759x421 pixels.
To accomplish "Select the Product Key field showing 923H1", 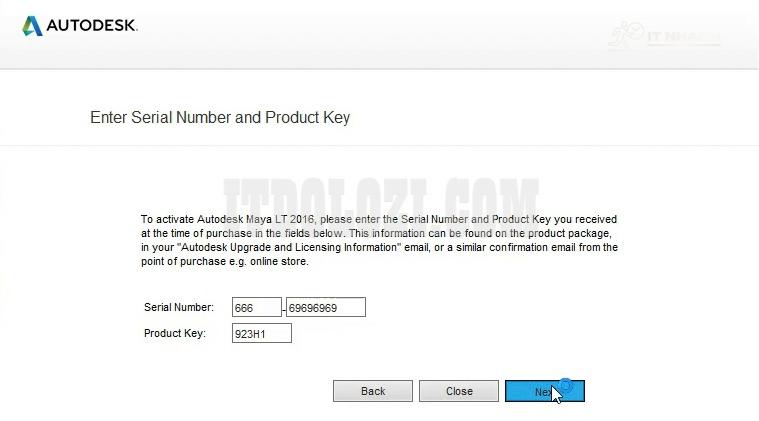I will 262,333.
